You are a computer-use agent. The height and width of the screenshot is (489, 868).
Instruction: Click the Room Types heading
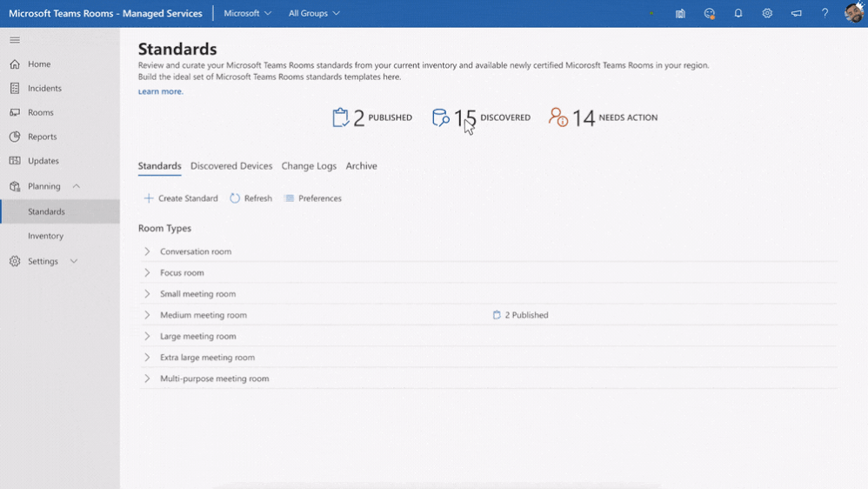point(164,228)
